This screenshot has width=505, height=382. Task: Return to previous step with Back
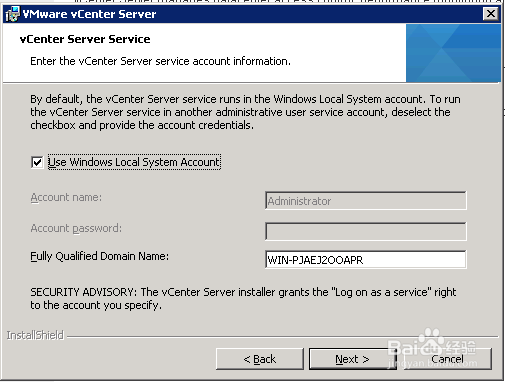coord(260,359)
